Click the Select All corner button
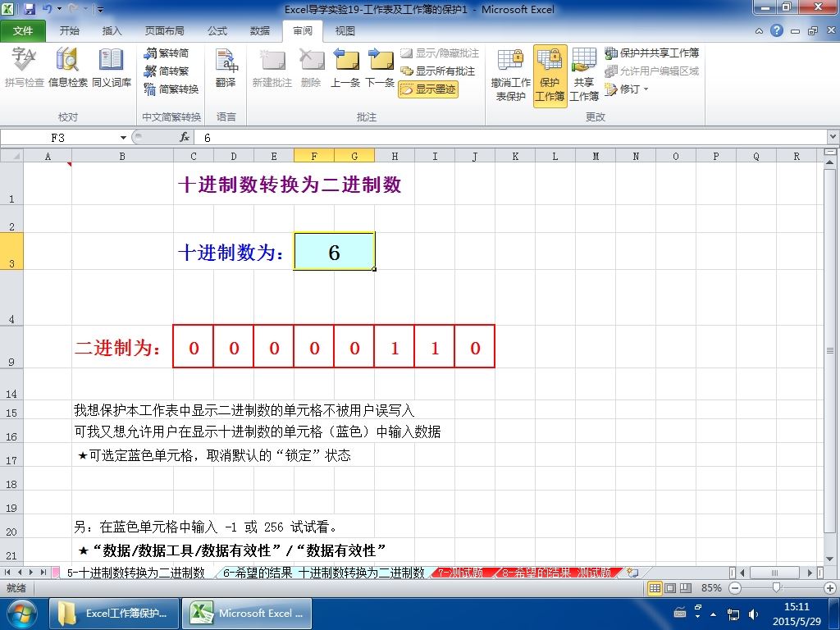The height and width of the screenshot is (630, 840). [x=11, y=156]
